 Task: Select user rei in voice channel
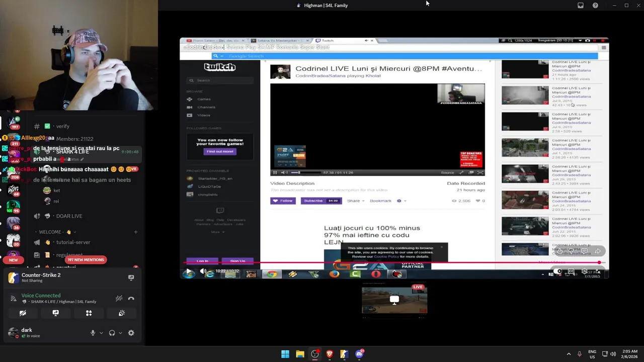[x=51, y=201]
